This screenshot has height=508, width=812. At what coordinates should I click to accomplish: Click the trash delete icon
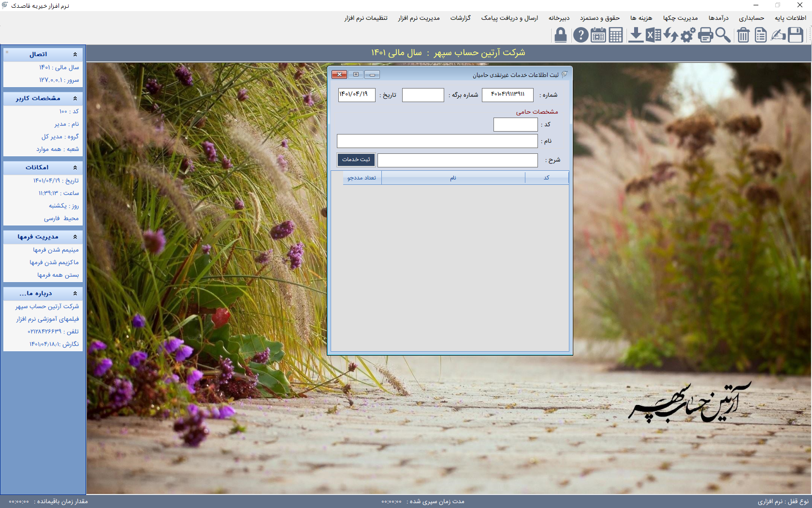[x=743, y=35]
